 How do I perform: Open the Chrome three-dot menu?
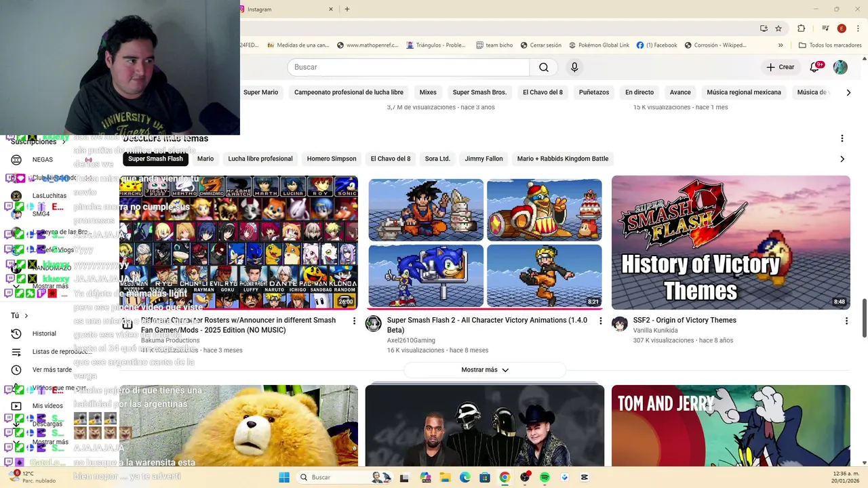click(857, 28)
